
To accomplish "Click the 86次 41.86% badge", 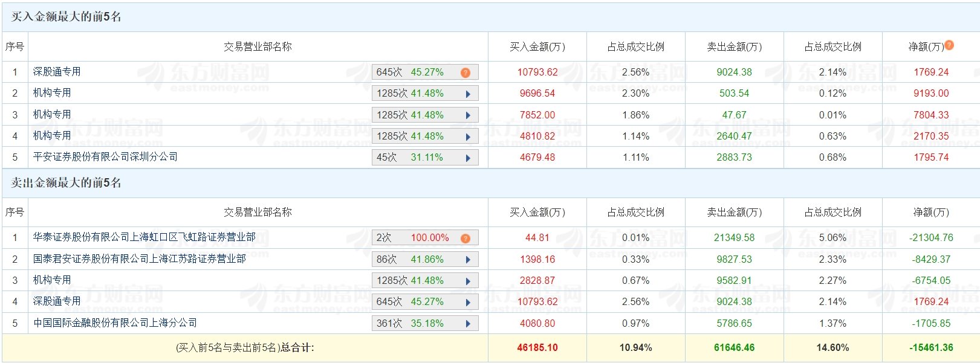I will [x=425, y=260].
